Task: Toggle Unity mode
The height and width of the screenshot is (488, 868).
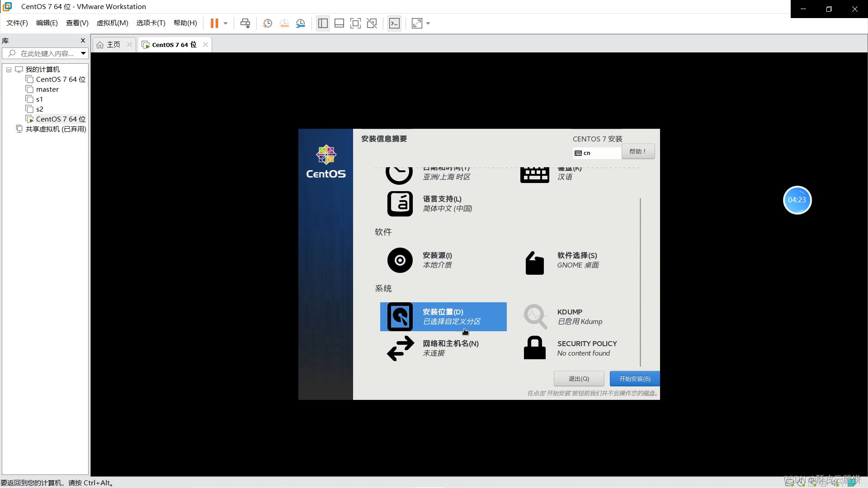Action: click(x=372, y=23)
